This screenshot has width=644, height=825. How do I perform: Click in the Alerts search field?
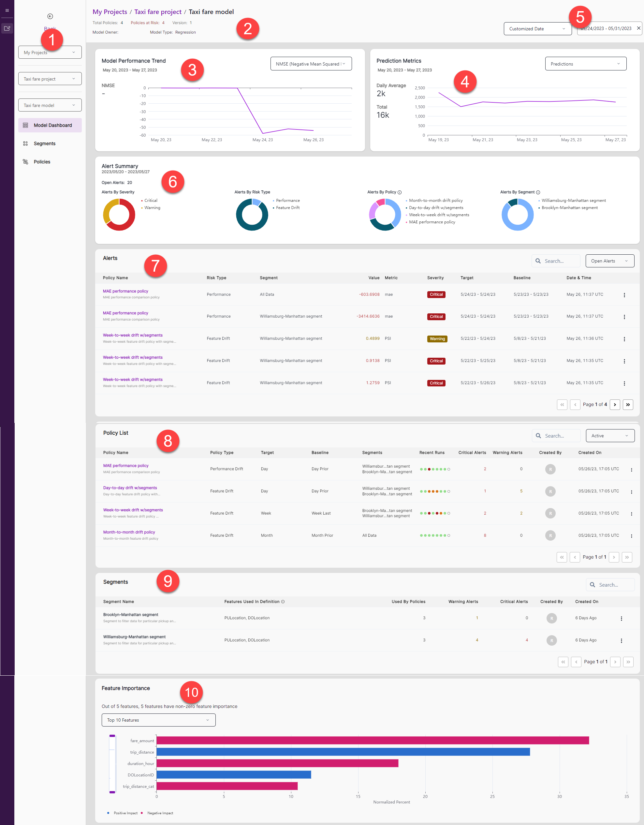tap(556, 261)
